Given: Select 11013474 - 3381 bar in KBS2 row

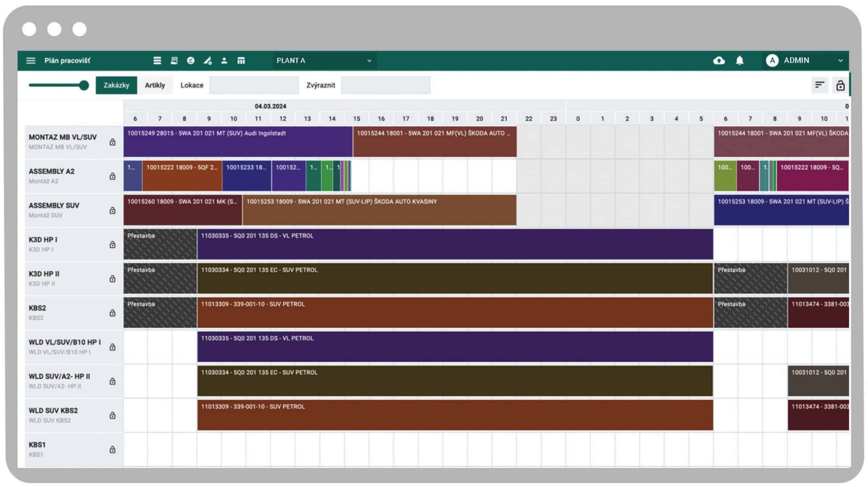Looking at the screenshot, I should (x=818, y=313).
